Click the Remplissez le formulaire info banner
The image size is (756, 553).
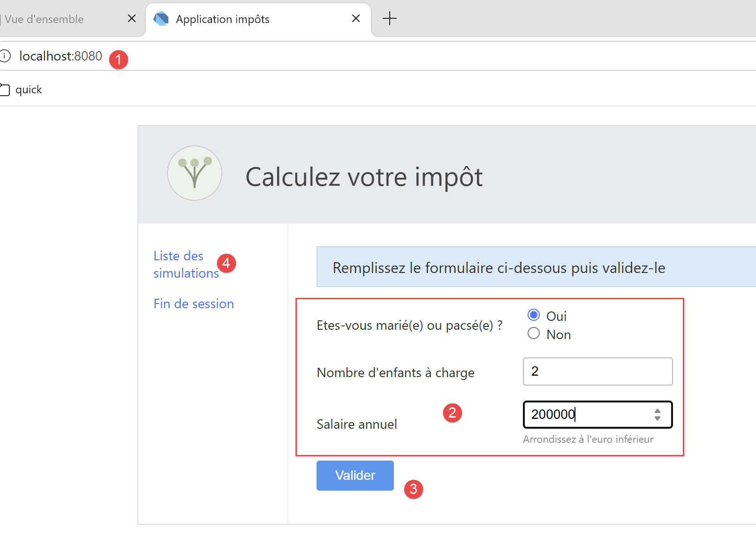click(536, 267)
